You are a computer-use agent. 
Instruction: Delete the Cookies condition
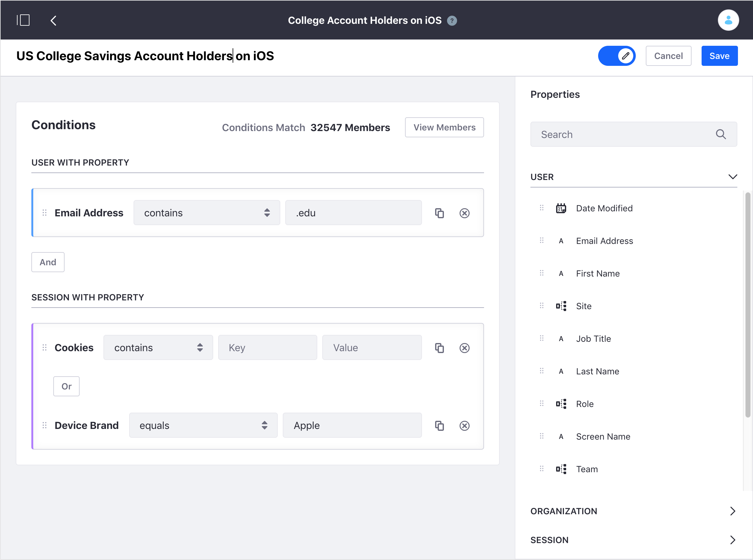click(x=464, y=348)
